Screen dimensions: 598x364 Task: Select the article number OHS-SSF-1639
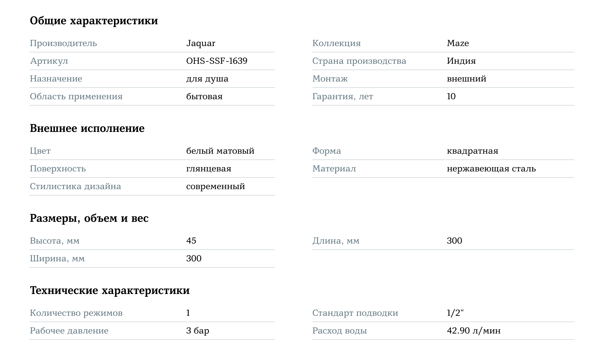pyautogui.click(x=216, y=61)
